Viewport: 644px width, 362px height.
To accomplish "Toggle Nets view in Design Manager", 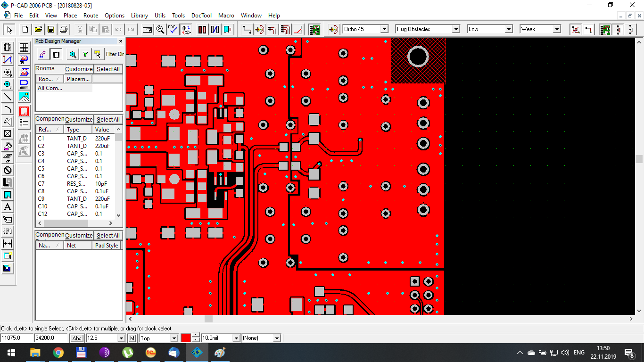I will (x=43, y=54).
